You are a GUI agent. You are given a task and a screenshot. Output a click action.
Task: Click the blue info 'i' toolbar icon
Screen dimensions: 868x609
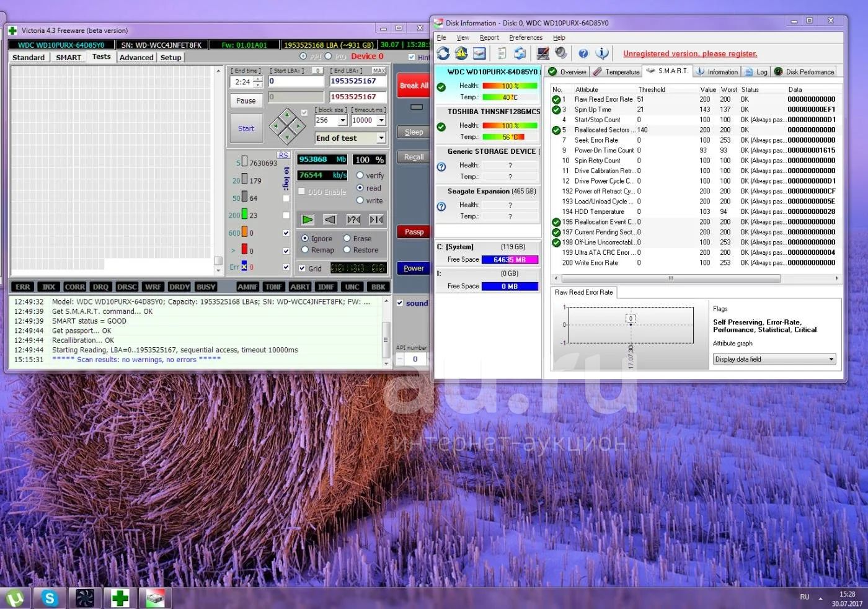tap(601, 53)
